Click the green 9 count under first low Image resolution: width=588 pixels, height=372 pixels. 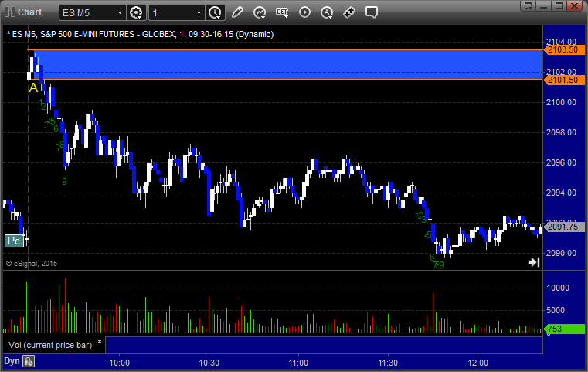click(64, 182)
